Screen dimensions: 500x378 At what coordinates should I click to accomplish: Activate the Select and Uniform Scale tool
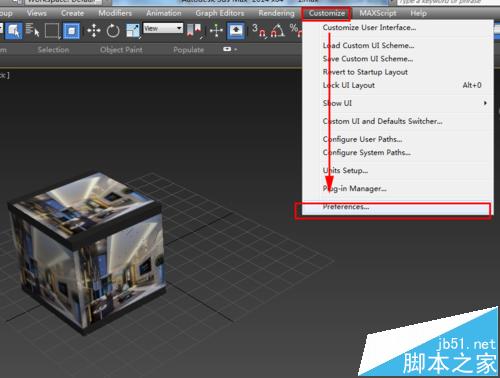(133, 31)
